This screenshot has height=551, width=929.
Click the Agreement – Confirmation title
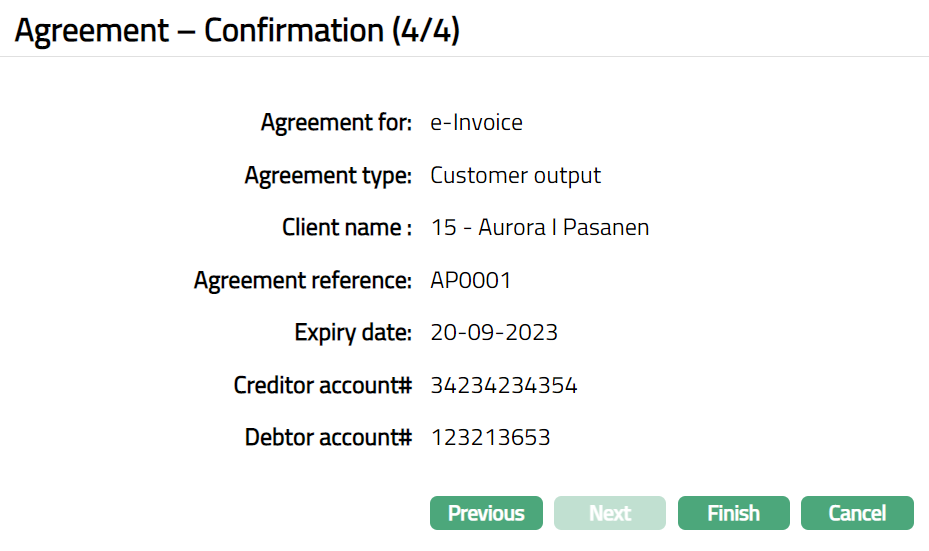point(198,31)
